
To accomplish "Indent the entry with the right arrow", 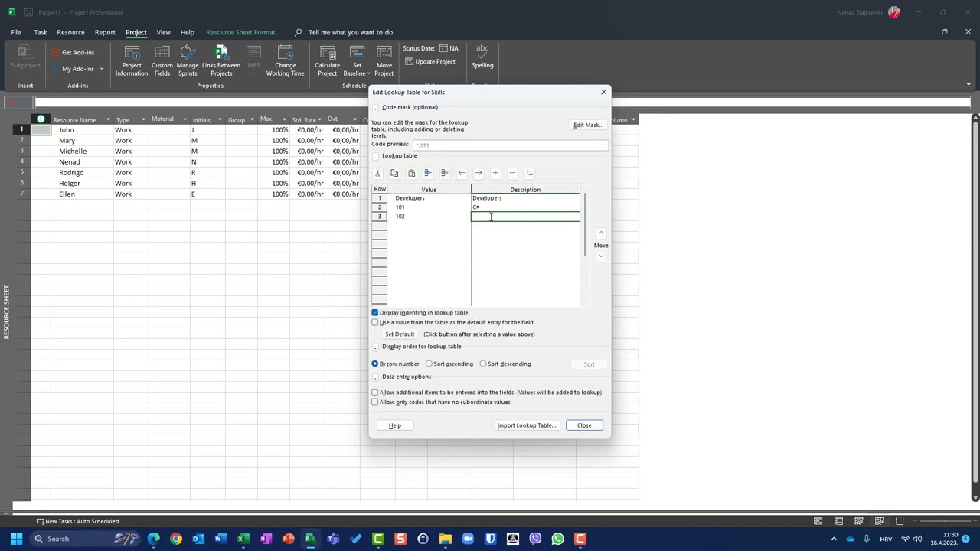I will pyautogui.click(x=479, y=174).
